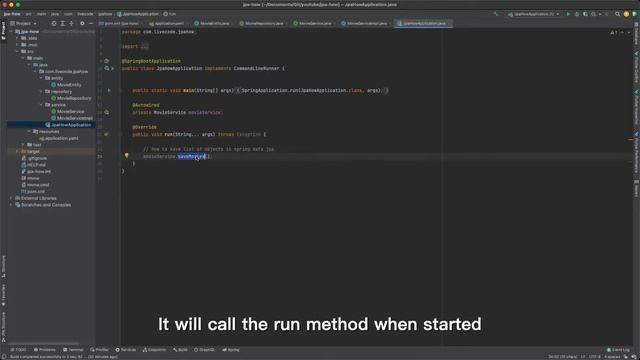Click run gutter icon beside main method
640x360 pixels.
pyautogui.click(x=109, y=90)
